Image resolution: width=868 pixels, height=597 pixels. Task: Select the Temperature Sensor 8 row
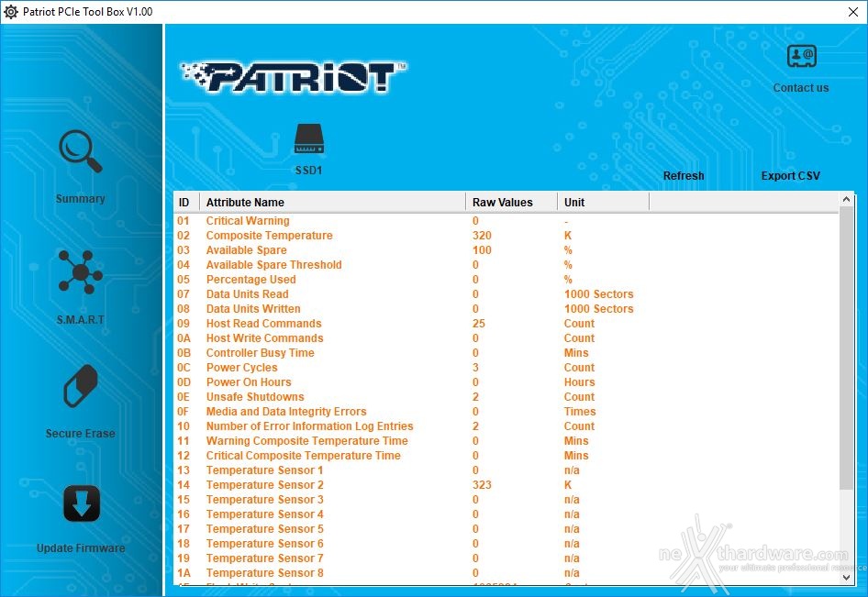click(x=506, y=572)
